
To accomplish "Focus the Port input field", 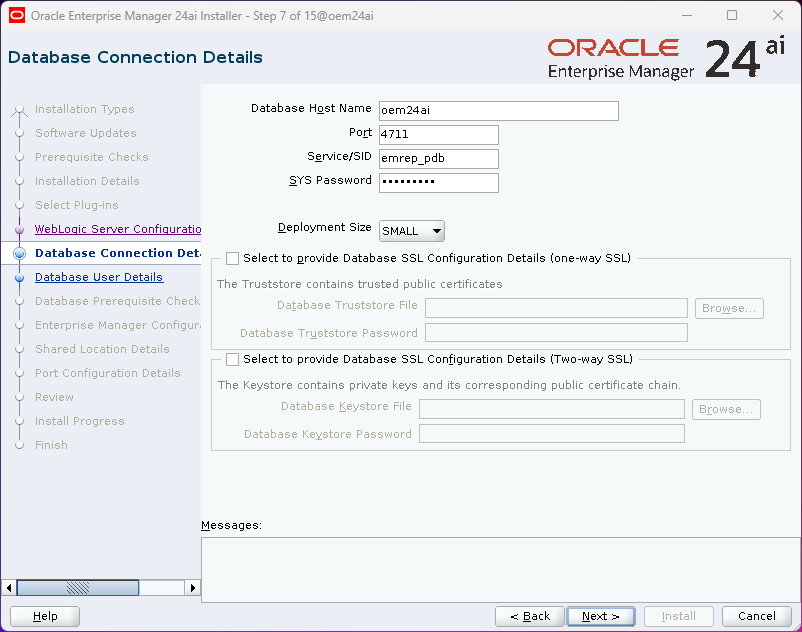I will click(x=438, y=135).
